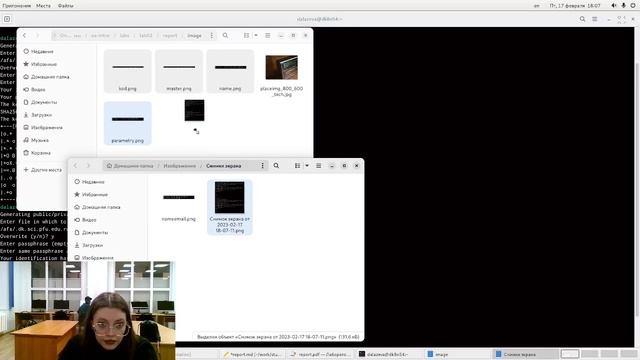
Task: Switch keyboard layout indicator en
Action: coord(537,5)
